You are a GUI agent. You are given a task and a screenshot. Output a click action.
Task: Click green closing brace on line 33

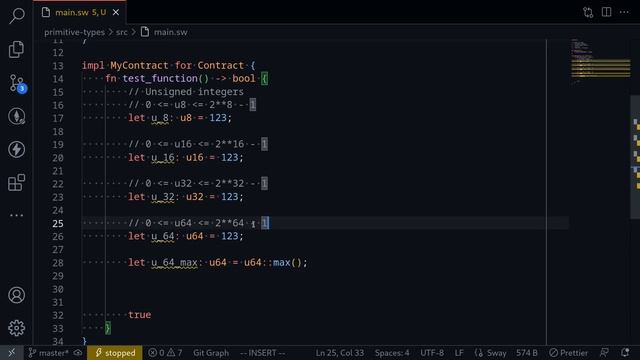coord(108,328)
